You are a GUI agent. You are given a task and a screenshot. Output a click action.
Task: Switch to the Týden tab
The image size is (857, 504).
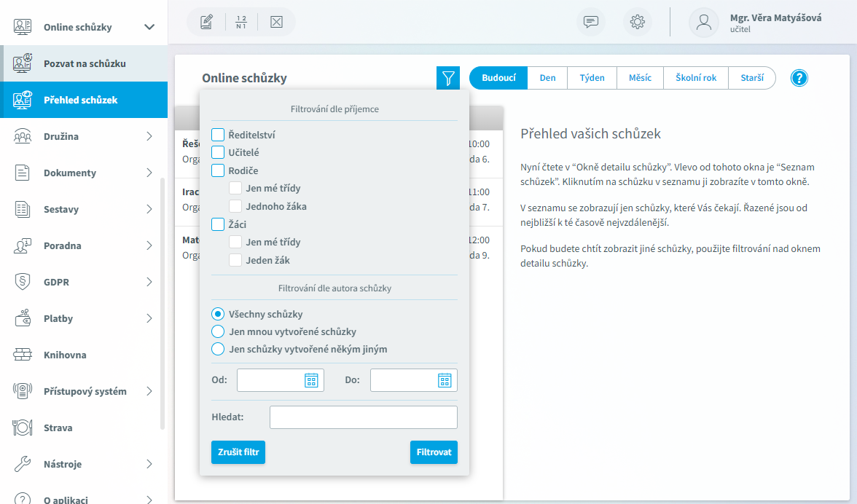coord(592,78)
